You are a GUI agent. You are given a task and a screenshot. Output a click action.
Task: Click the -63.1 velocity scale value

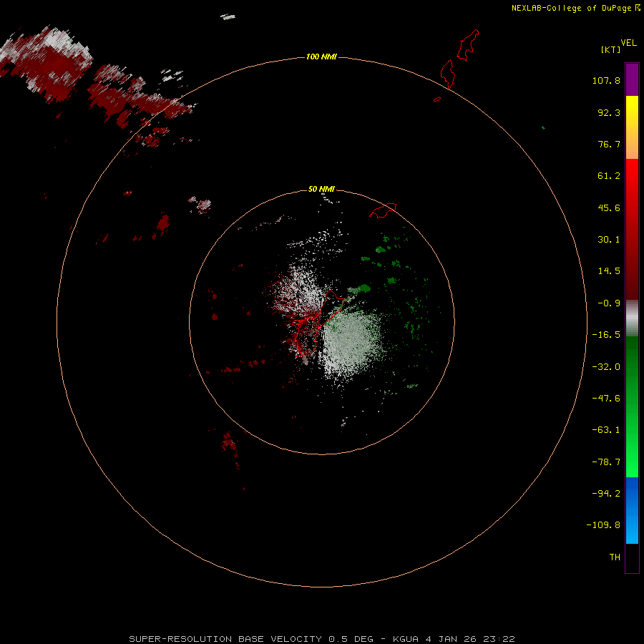click(606, 430)
